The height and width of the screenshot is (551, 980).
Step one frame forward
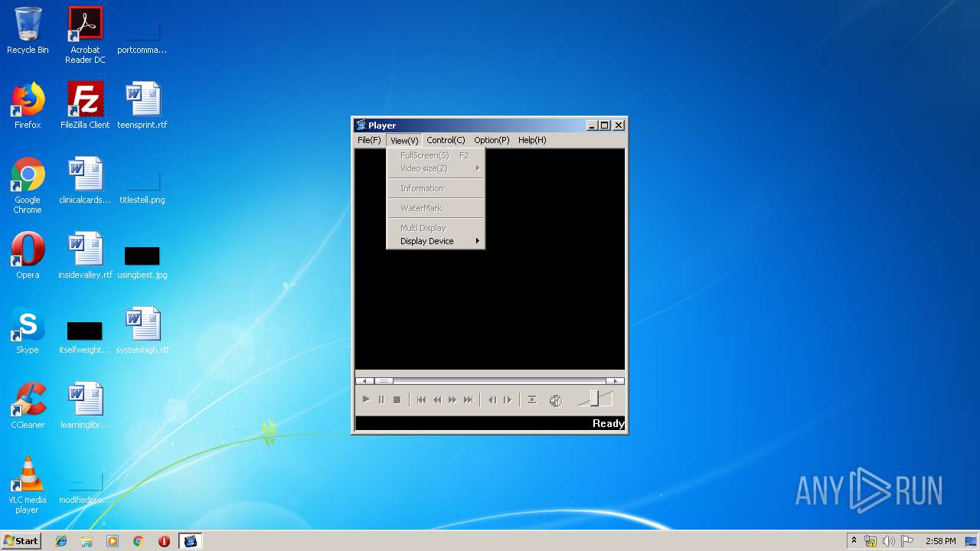coord(508,399)
